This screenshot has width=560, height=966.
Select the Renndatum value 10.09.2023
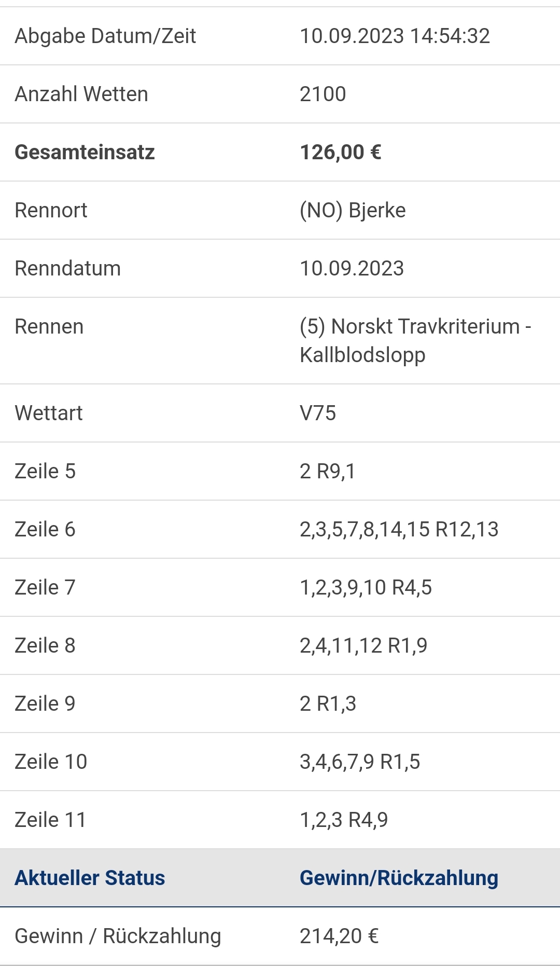tap(352, 269)
